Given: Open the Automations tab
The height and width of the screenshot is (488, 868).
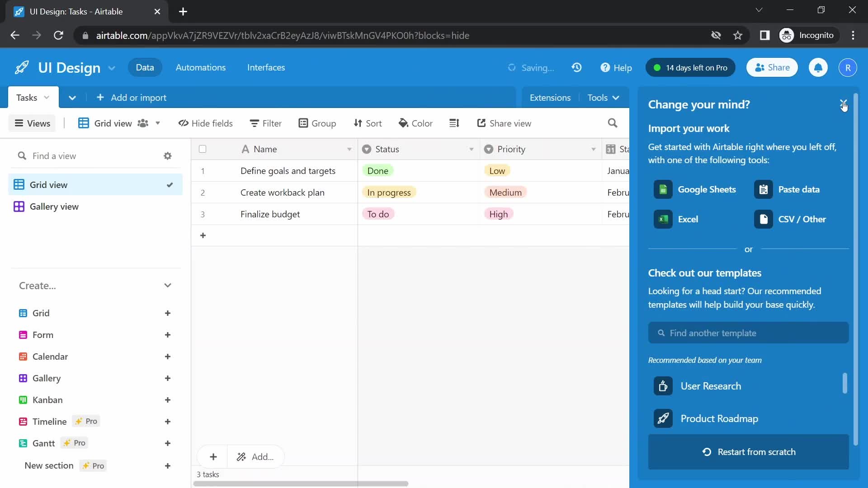Looking at the screenshot, I should pyautogui.click(x=200, y=67).
